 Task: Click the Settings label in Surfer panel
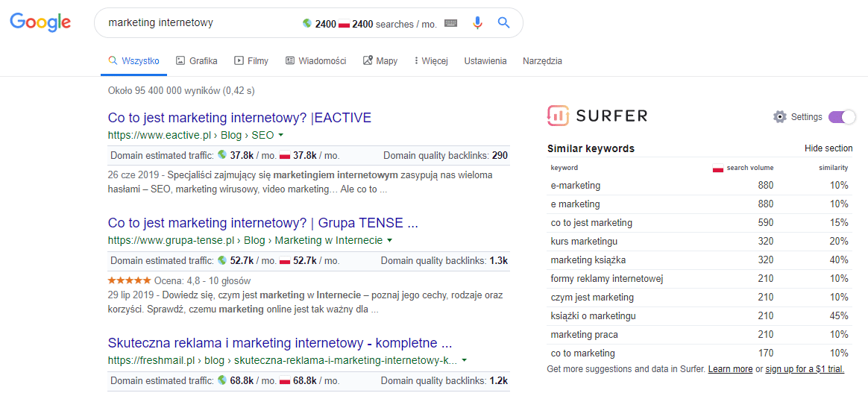(807, 117)
